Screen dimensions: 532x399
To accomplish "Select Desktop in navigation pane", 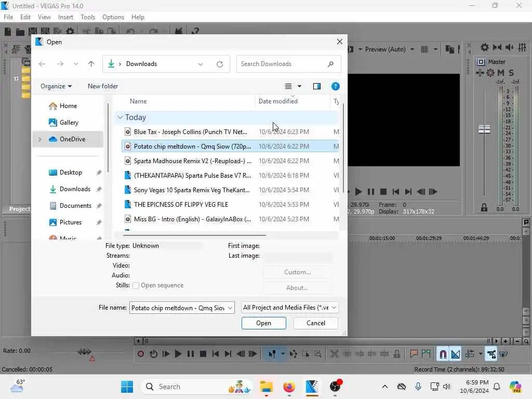I will tap(71, 172).
